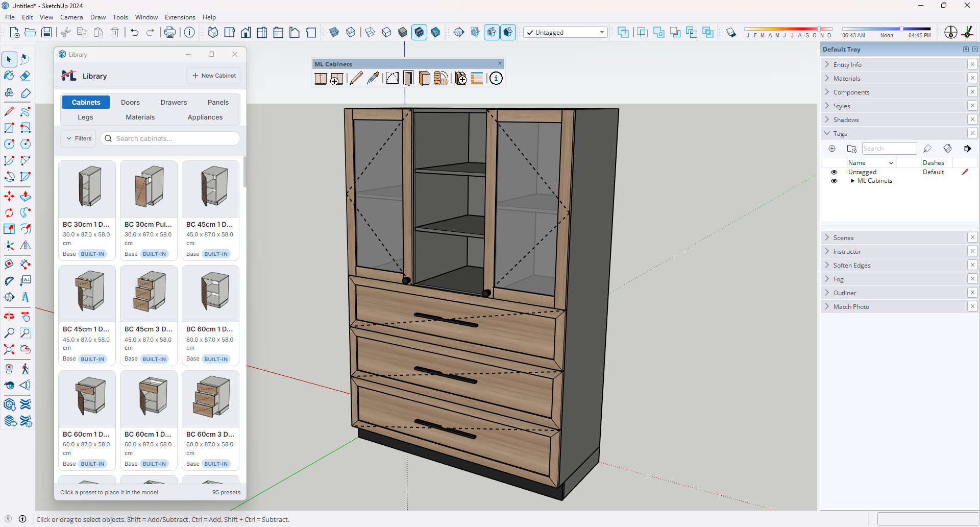Switch to the Legs tab

[x=85, y=117]
